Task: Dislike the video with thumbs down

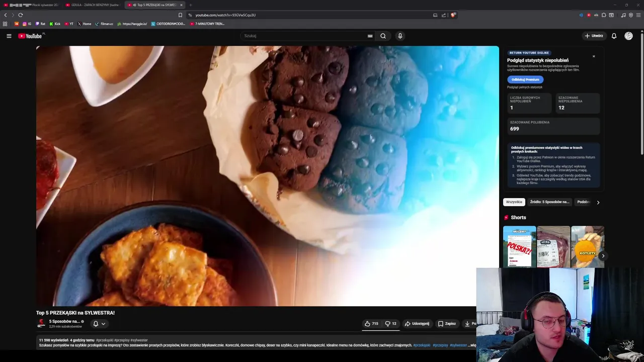Action: point(391,324)
